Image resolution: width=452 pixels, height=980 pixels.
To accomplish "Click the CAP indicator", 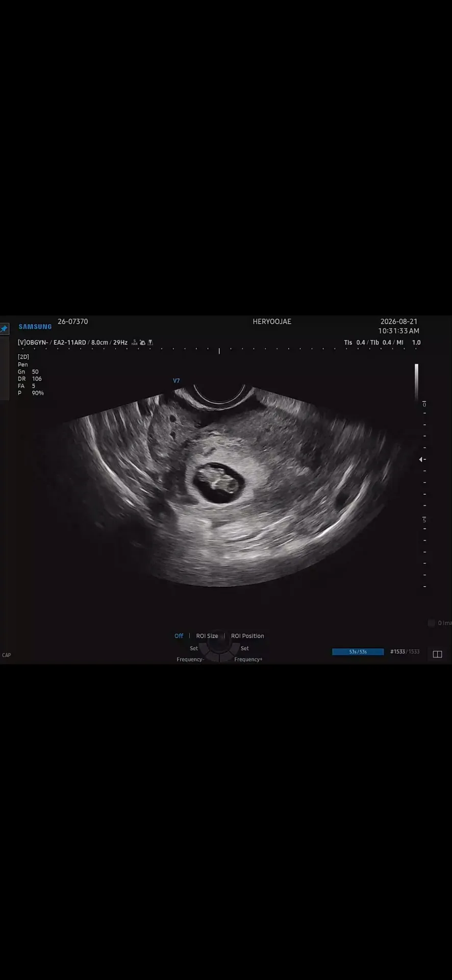I will [x=7, y=655].
